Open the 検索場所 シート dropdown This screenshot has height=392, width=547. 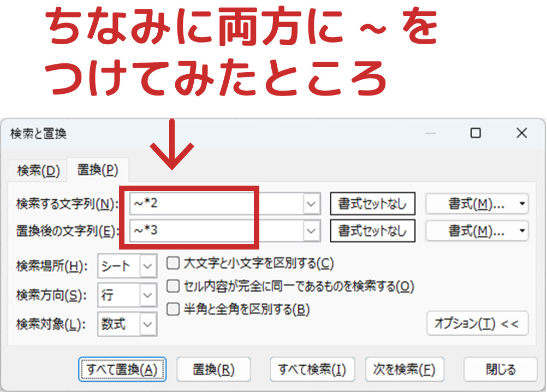147,267
